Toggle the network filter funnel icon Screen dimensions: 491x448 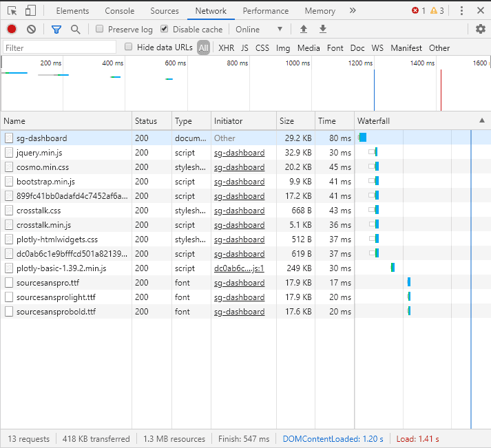click(x=56, y=30)
